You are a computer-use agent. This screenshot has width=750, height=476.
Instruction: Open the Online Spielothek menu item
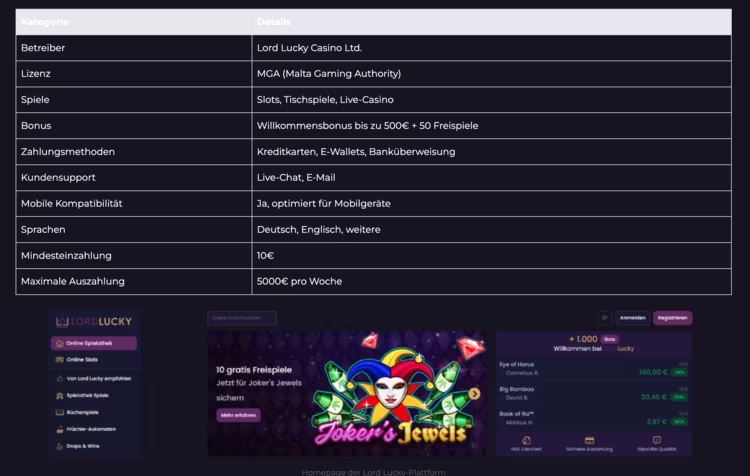(x=94, y=343)
